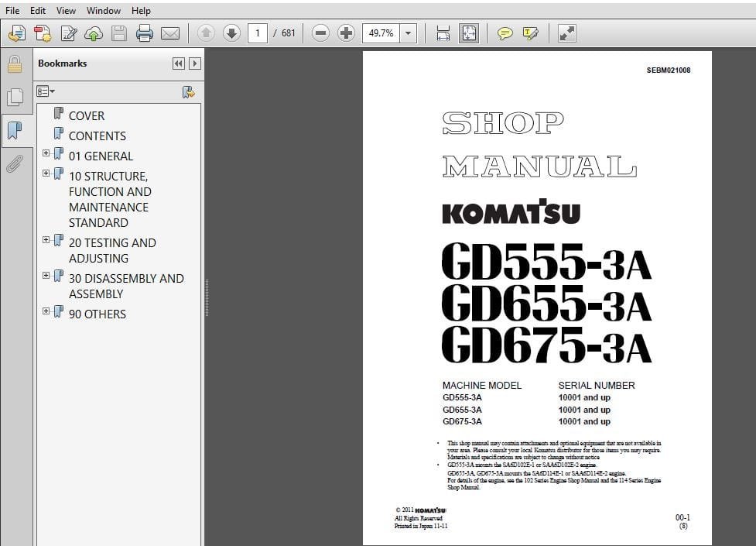Open the File menu
The width and height of the screenshot is (756, 546).
click(12, 11)
